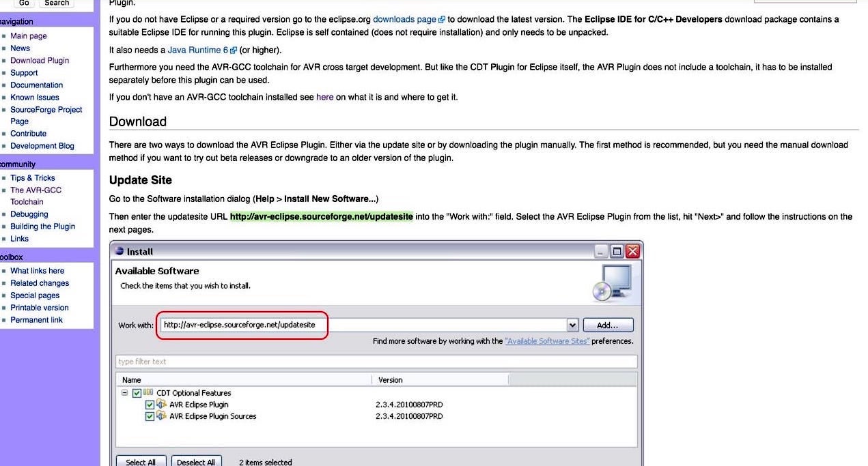Toggle the CDT Optional Features checkbox
Viewport: 868px width, 466px height.
(x=137, y=393)
